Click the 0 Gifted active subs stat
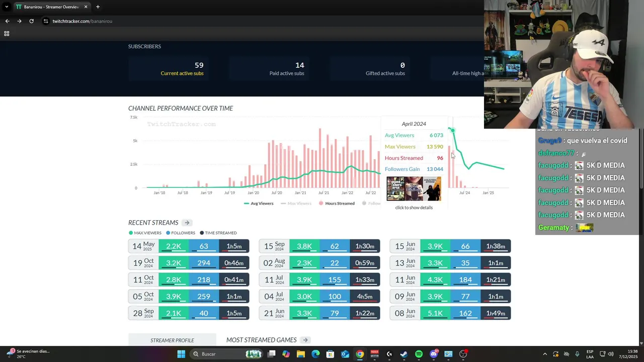 (370, 69)
